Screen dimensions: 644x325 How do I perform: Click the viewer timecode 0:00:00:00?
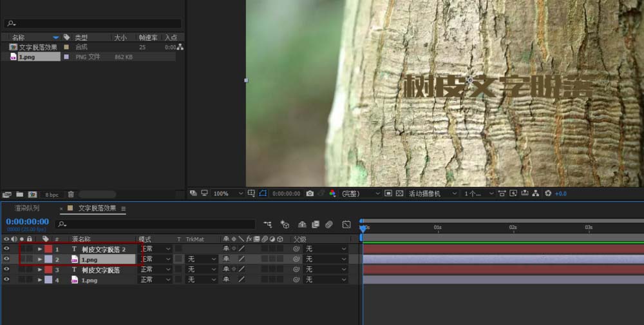pos(287,193)
